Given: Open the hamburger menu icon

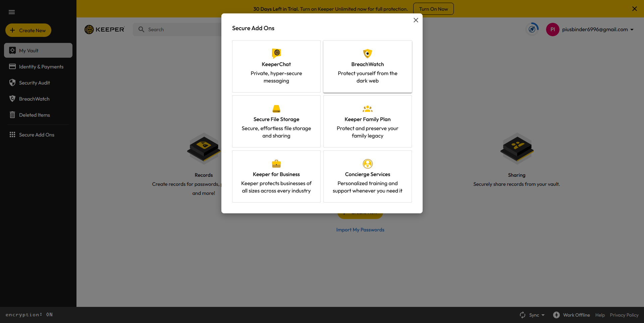Looking at the screenshot, I should (12, 12).
